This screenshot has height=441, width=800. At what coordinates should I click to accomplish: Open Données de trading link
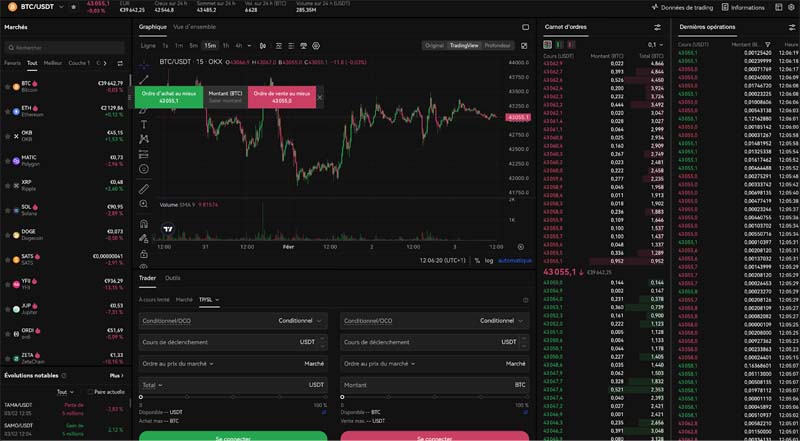(682, 7)
